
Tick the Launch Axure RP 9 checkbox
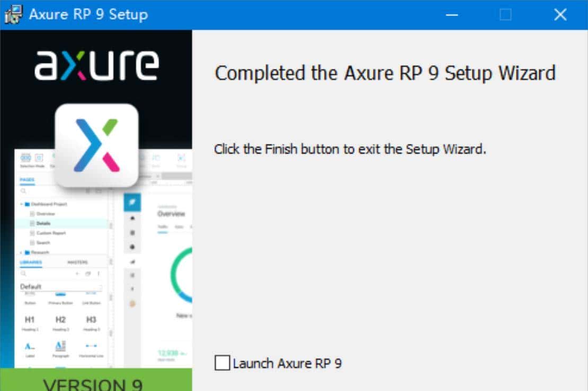click(222, 363)
